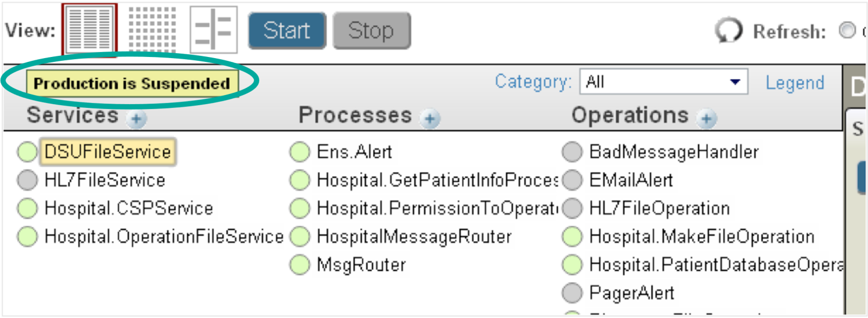Viewport: 868px width, 318px height.
Task: Click the Production is Suspended status label
Action: click(132, 84)
